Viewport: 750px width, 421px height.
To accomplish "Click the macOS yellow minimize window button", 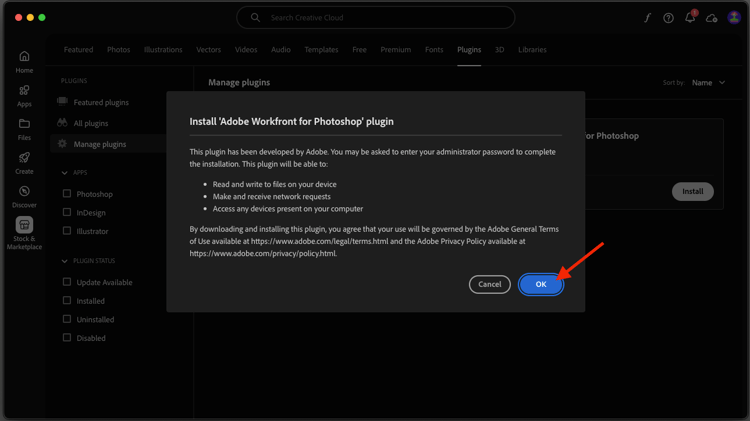I will 30,17.
